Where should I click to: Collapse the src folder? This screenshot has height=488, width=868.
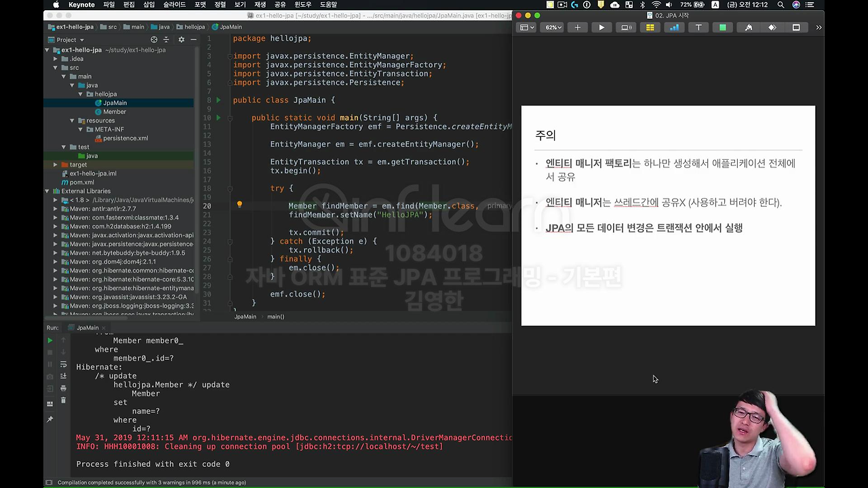pos(56,68)
